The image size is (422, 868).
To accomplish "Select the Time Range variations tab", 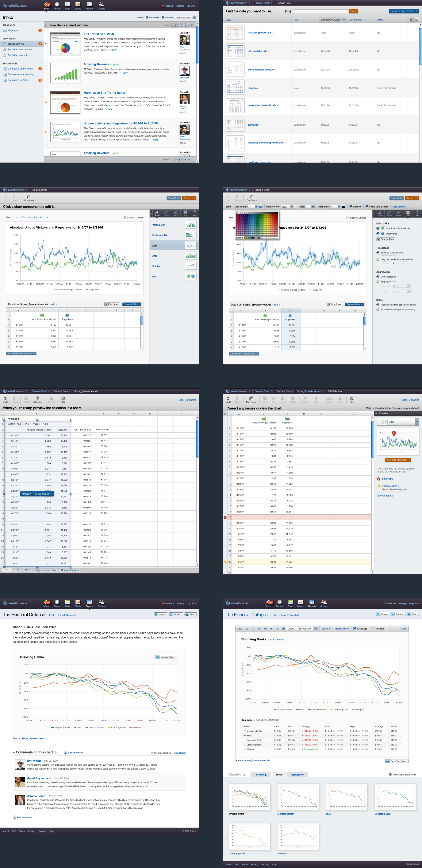I will (x=260, y=774).
